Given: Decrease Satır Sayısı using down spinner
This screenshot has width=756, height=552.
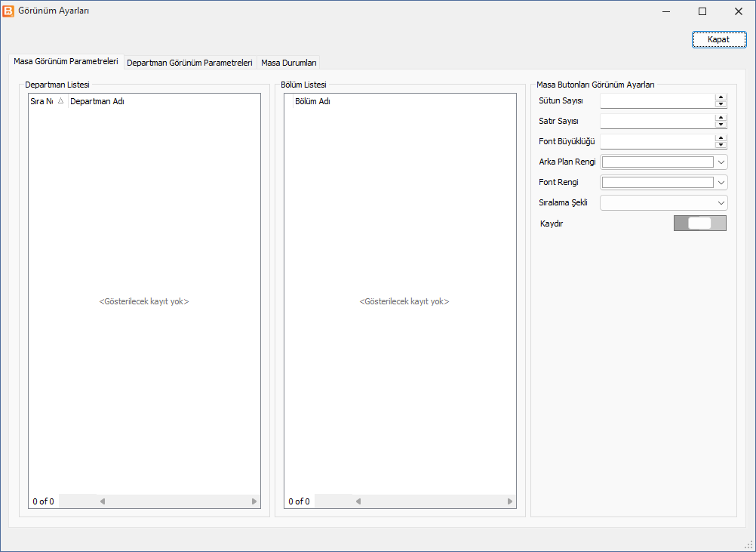Looking at the screenshot, I should pyautogui.click(x=721, y=124).
